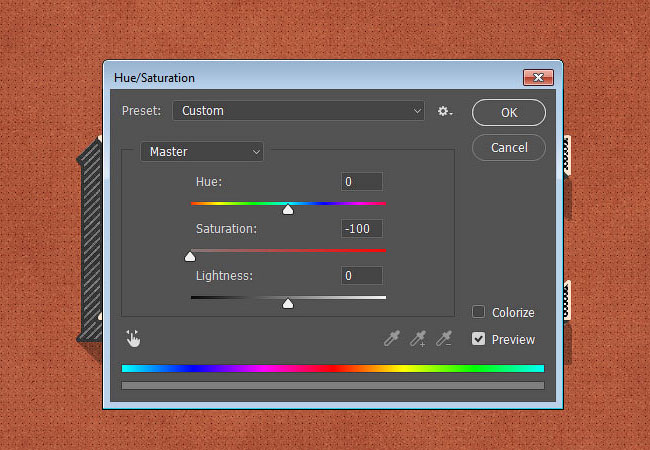The height and width of the screenshot is (450, 650).
Task: Click the on-image adjustment hand tool
Action: [x=133, y=339]
